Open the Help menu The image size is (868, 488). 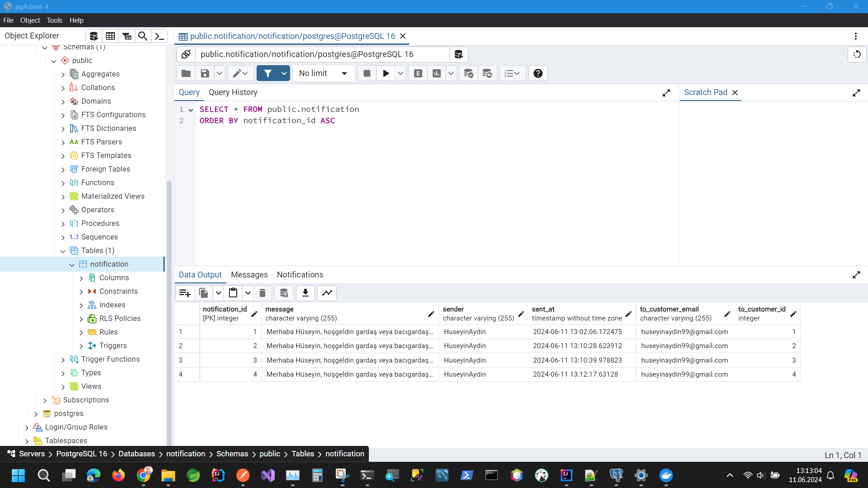point(76,20)
